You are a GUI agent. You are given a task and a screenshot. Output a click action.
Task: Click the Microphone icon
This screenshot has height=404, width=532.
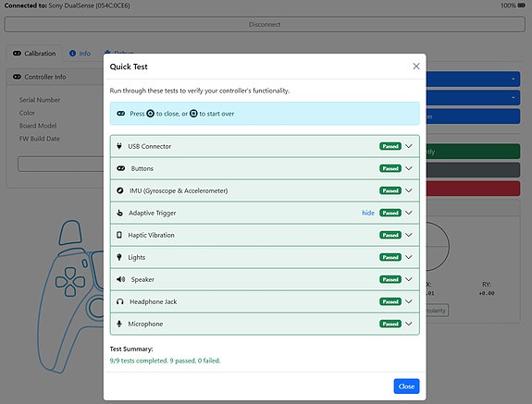[x=119, y=324]
